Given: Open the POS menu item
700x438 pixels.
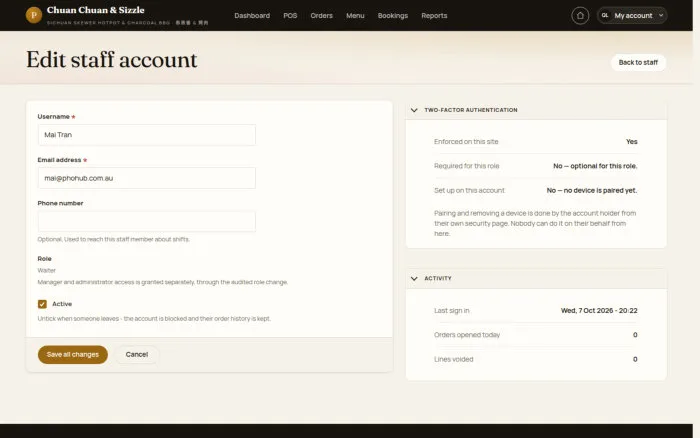Looking at the screenshot, I should (x=290, y=16).
